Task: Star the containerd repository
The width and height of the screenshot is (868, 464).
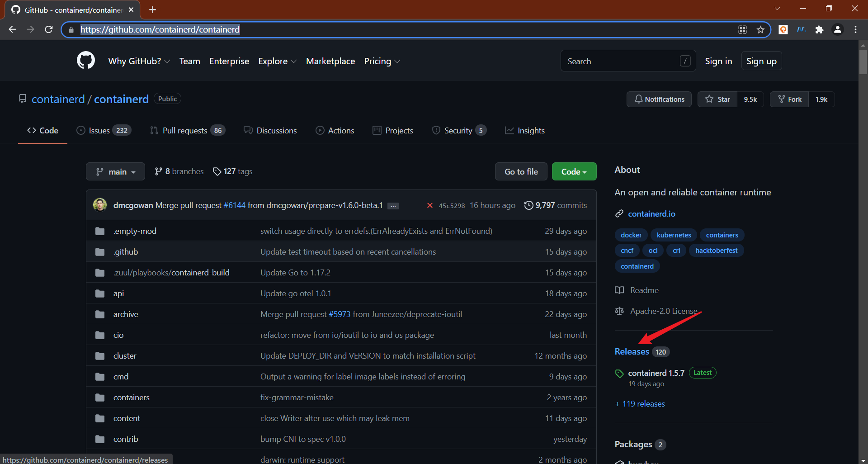Action: point(717,99)
